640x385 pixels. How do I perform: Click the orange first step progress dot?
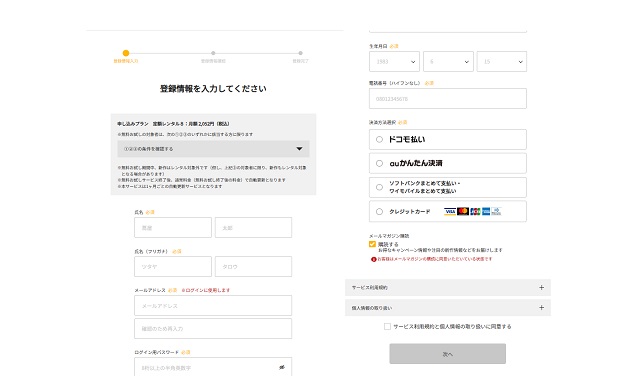[x=126, y=53]
